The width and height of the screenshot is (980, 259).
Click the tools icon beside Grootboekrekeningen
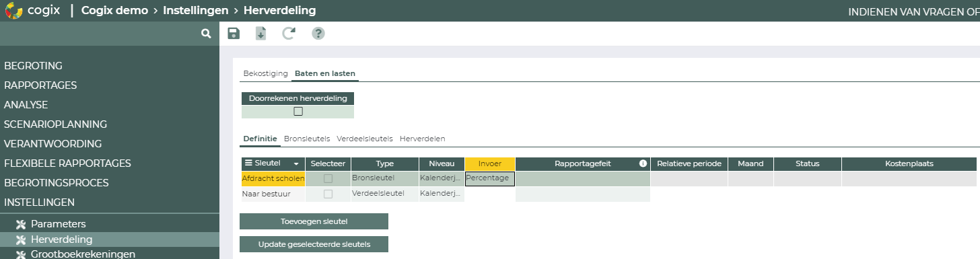(x=20, y=254)
